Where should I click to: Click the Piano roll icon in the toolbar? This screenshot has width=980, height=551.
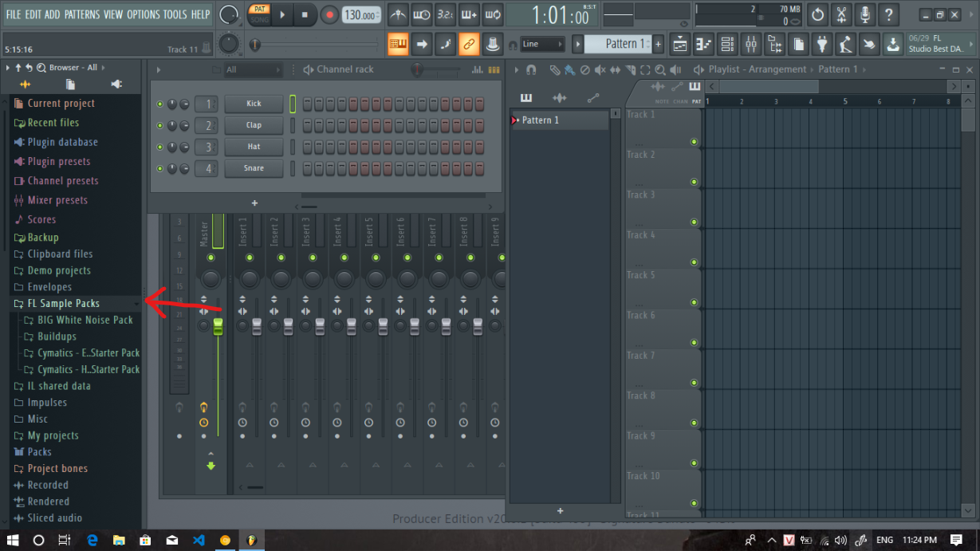click(703, 44)
